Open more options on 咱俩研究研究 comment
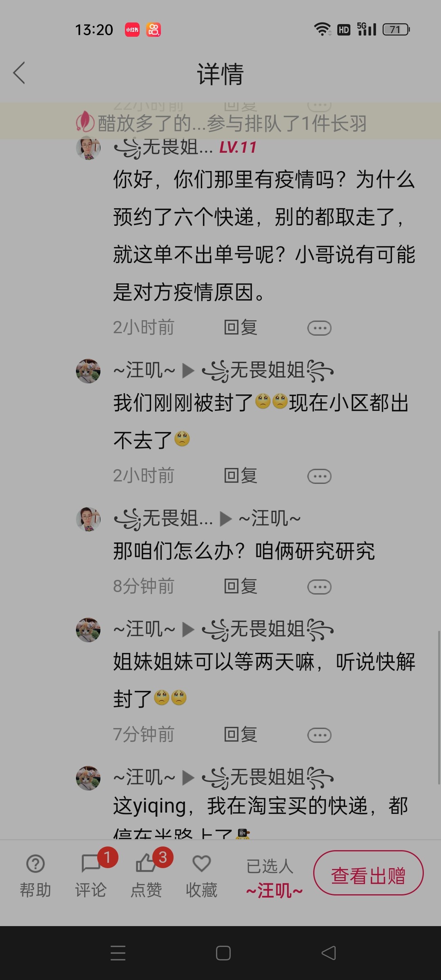Viewport: 441px width, 980px height. [x=319, y=587]
